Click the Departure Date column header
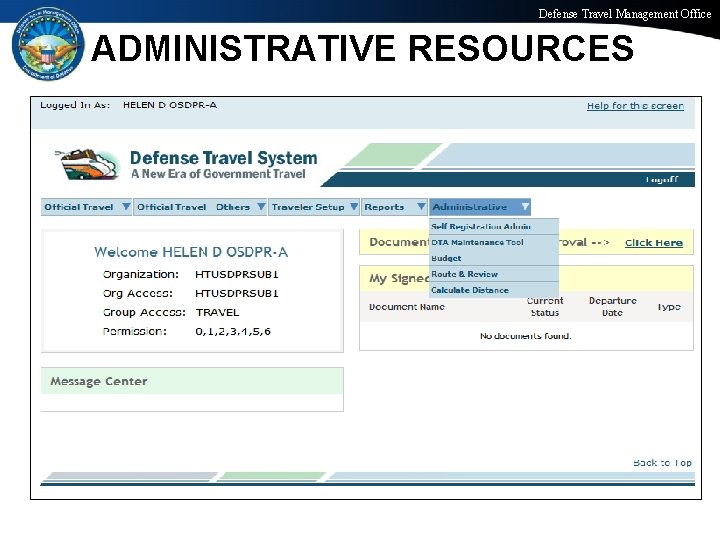Image resolution: width=720 pixels, height=540 pixels. tap(613, 307)
